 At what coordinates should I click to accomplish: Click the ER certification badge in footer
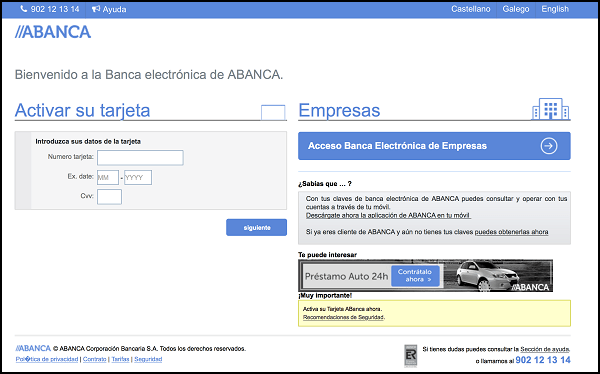[411, 356]
